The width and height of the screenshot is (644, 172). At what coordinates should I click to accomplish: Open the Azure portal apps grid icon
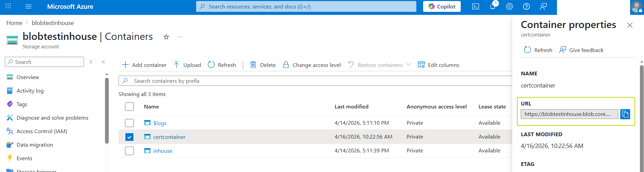[8, 6]
